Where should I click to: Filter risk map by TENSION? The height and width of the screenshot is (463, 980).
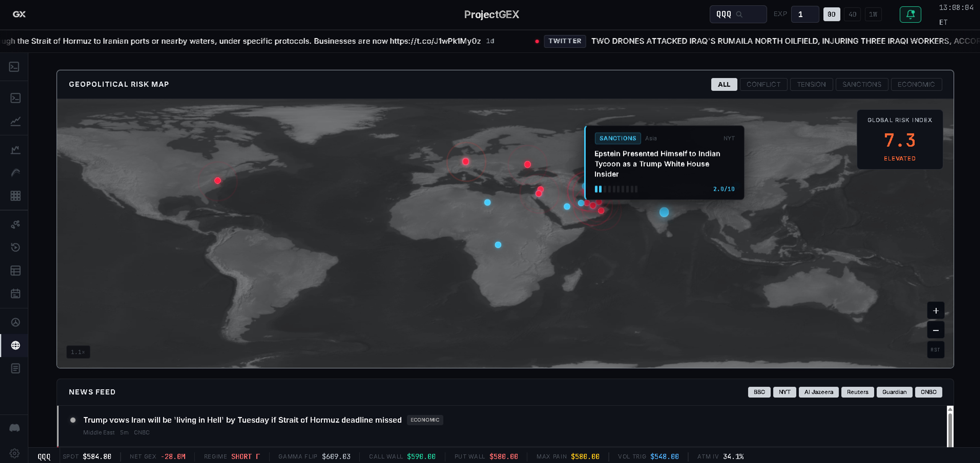(x=811, y=84)
